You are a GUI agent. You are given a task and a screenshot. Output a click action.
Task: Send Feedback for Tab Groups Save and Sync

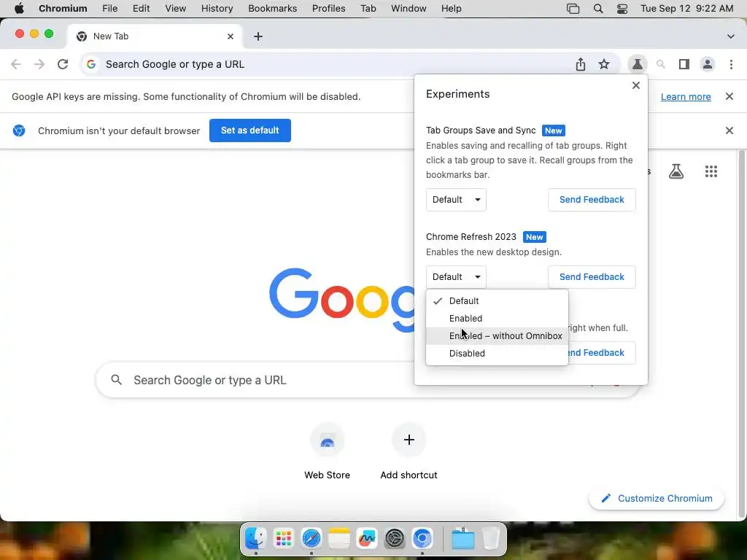coord(592,200)
